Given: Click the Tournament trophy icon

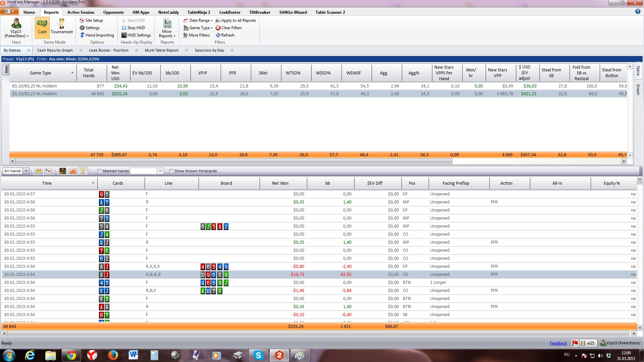Looking at the screenshot, I should point(62,24).
